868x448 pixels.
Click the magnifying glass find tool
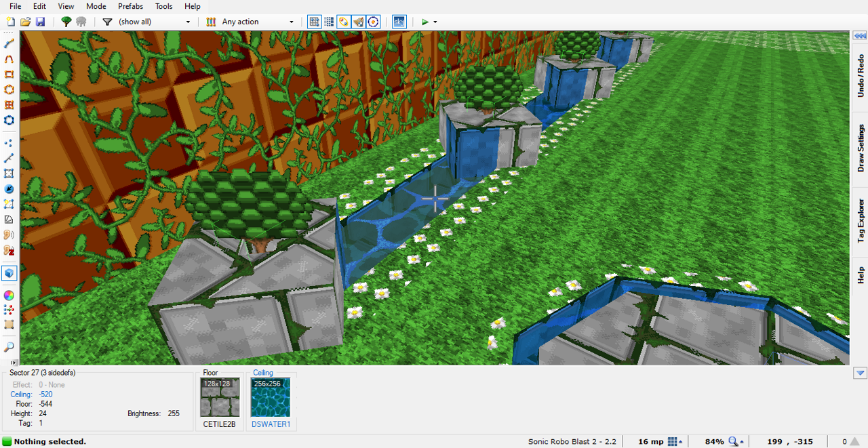pyautogui.click(x=9, y=347)
